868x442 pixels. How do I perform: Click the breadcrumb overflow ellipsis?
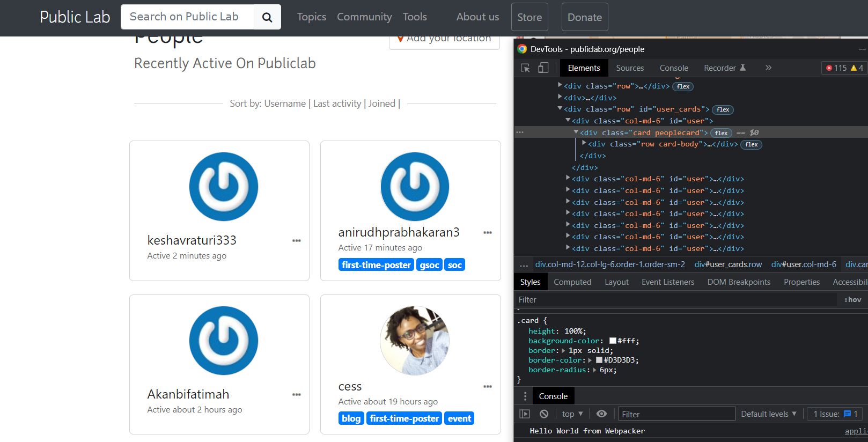[524, 264]
